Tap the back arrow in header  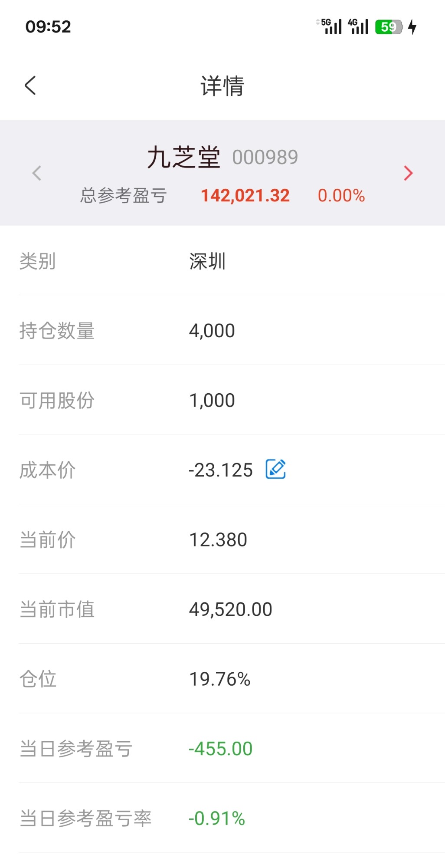pos(30,85)
